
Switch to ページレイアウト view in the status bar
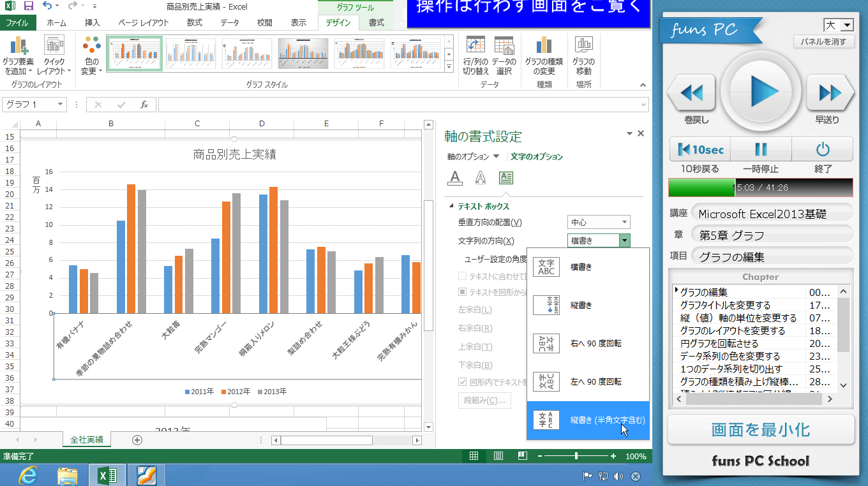point(498,456)
